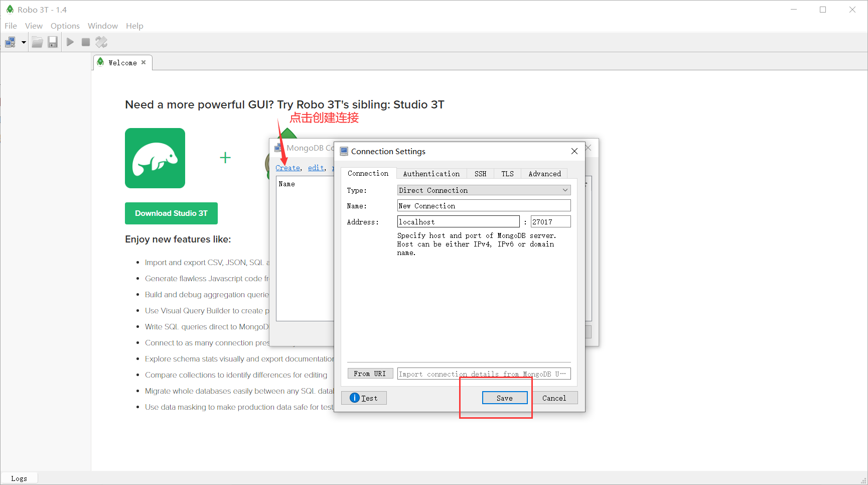The width and height of the screenshot is (868, 485).
Task: Click the Test button
Action: (x=364, y=398)
